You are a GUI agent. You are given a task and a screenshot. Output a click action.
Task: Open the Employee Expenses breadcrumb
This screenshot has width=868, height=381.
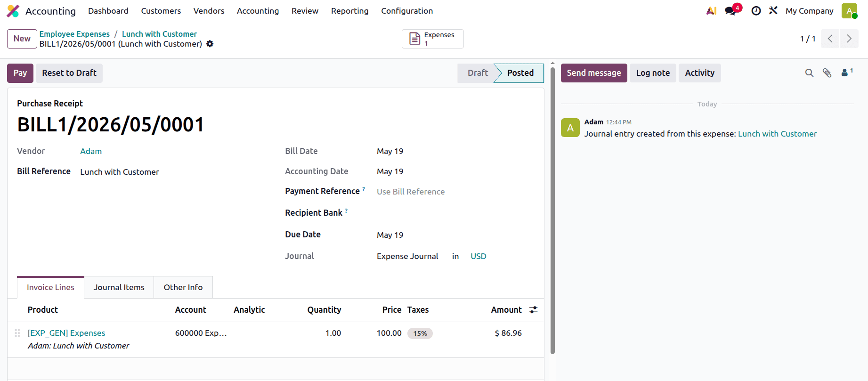point(74,34)
